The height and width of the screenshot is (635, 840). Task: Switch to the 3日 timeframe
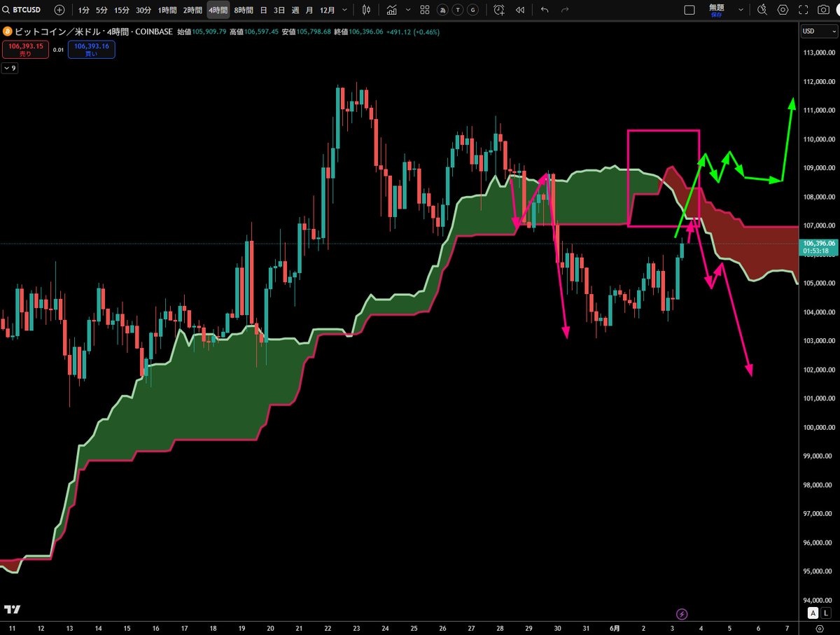point(279,10)
